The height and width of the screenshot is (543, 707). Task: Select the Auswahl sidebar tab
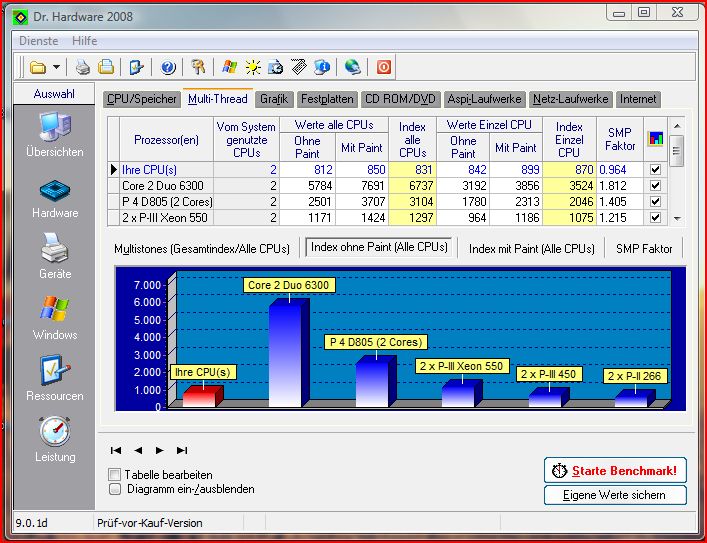(54, 94)
